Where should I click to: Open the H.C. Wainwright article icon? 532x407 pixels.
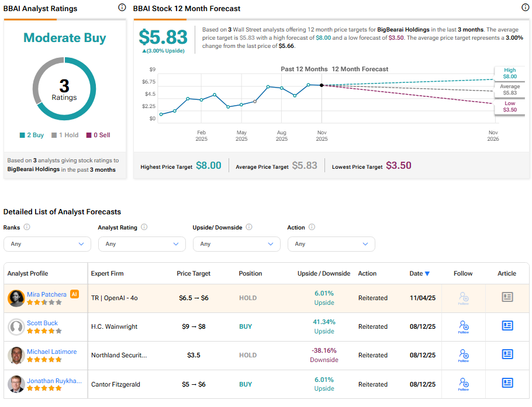pyautogui.click(x=507, y=326)
